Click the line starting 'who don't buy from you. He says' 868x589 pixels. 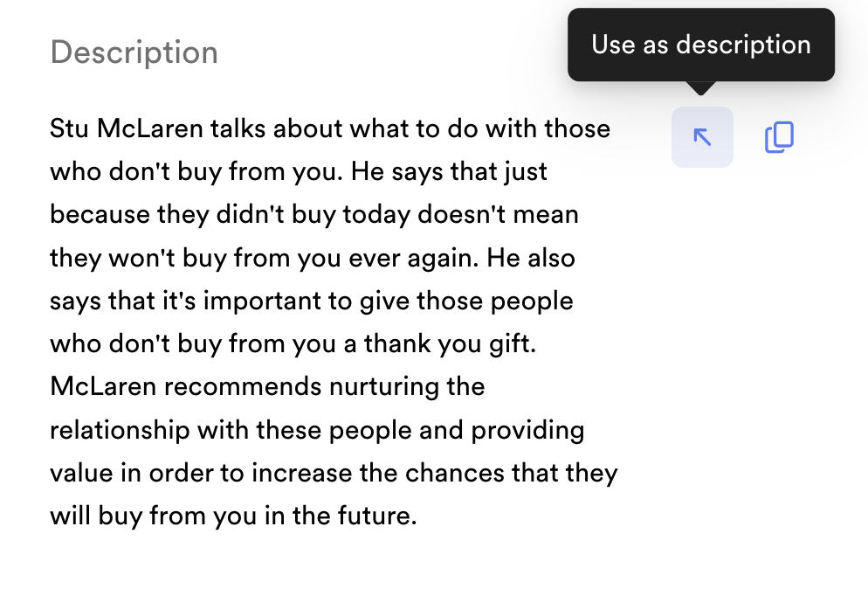[x=299, y=172]
